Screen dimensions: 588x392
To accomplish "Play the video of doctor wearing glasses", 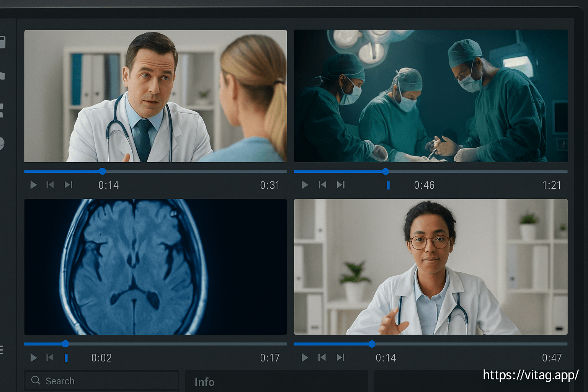I will click(x=305, y=358).
